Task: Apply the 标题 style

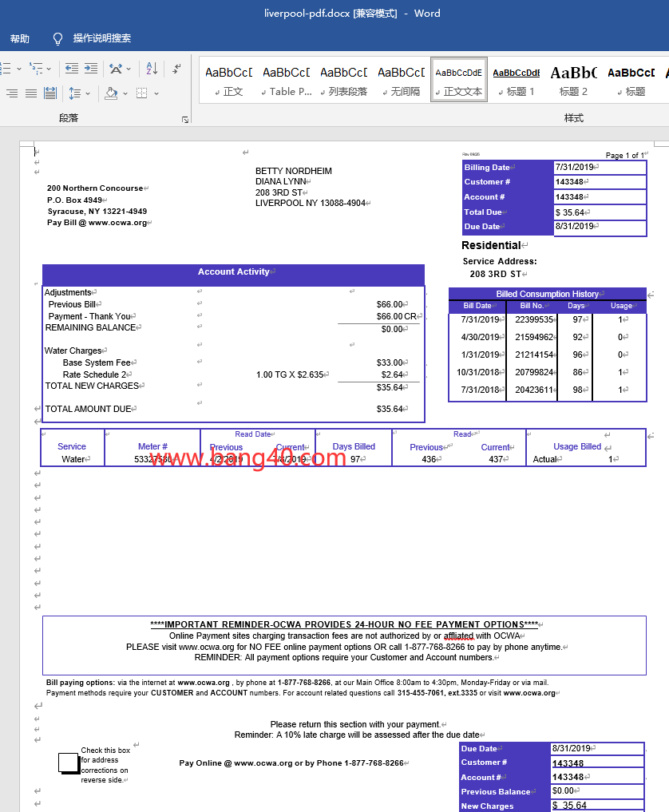Action: pos(631,81)
